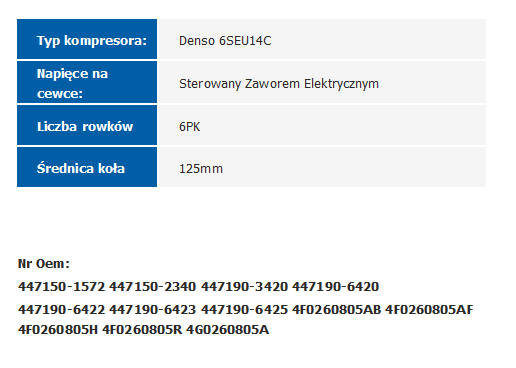Click the 'Typ kompresora:' header cell
516x368 pixels.
tap(87, 39)
